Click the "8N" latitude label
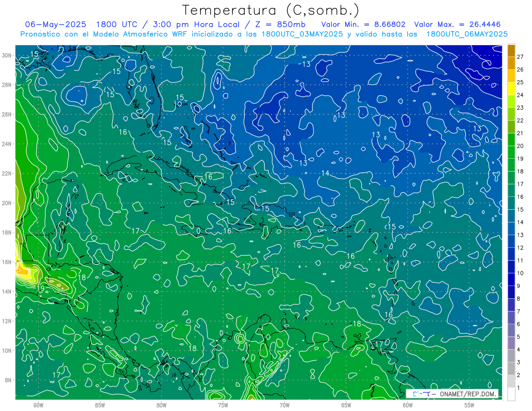The width and height of the screenshot is (532, 411). click(8, 380)
